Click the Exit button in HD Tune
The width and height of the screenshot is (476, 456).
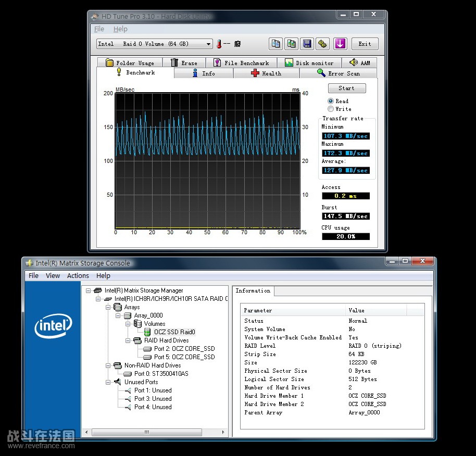365,44
